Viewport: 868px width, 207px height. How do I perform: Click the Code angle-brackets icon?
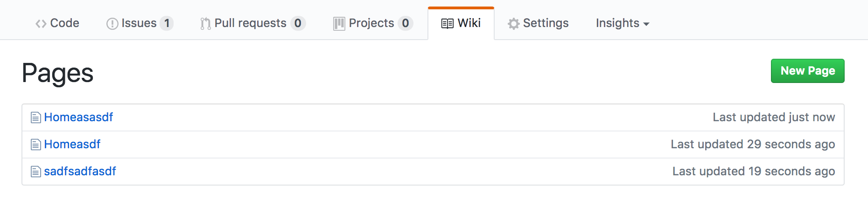[x=41, y=24]
